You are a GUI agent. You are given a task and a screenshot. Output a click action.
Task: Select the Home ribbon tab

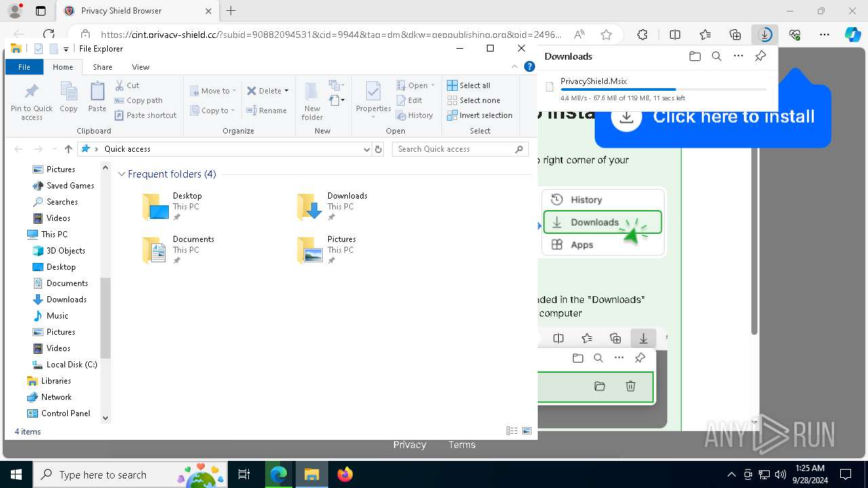click(63, 67)
